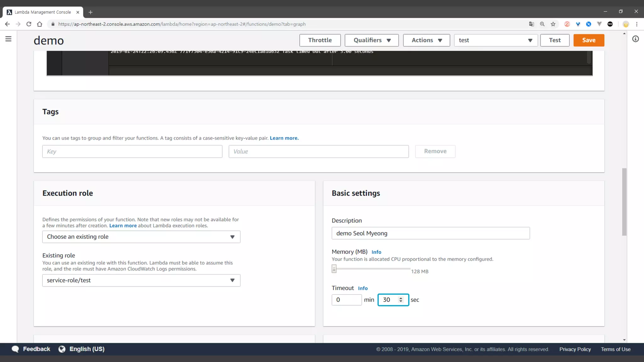
Task: Click the info circle icon at right
Action: coord(636,39)
